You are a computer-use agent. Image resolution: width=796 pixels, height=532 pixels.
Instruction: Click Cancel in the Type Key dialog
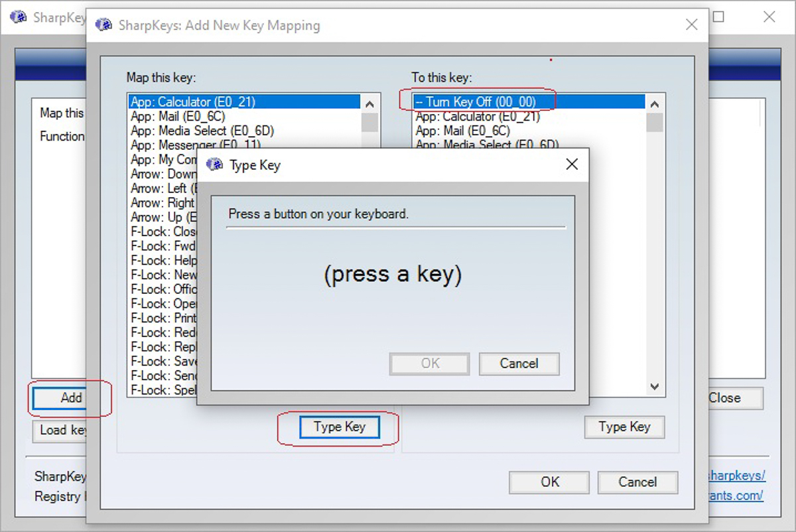coord(519,364)
